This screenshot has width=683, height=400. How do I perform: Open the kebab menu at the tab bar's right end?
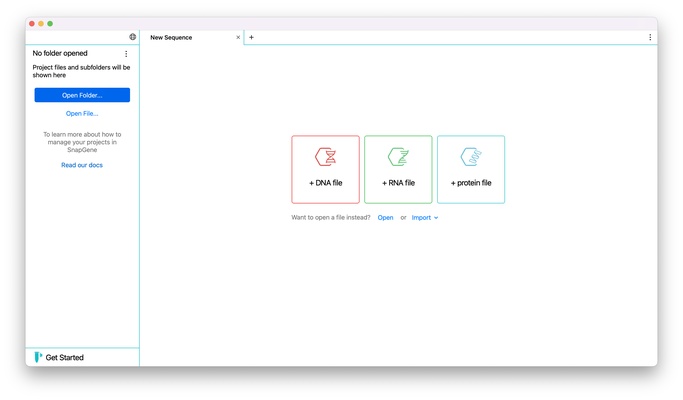(x=650, y=37)
